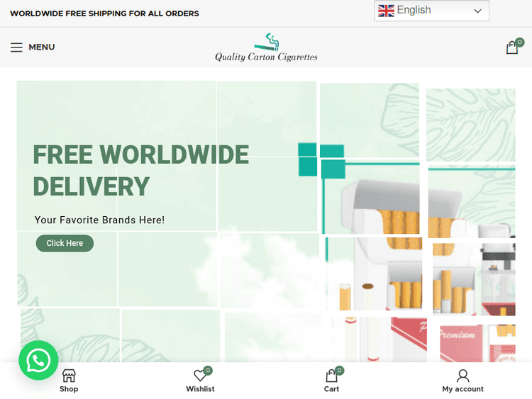Open the Wishlist heart icon

pos(200,376)
